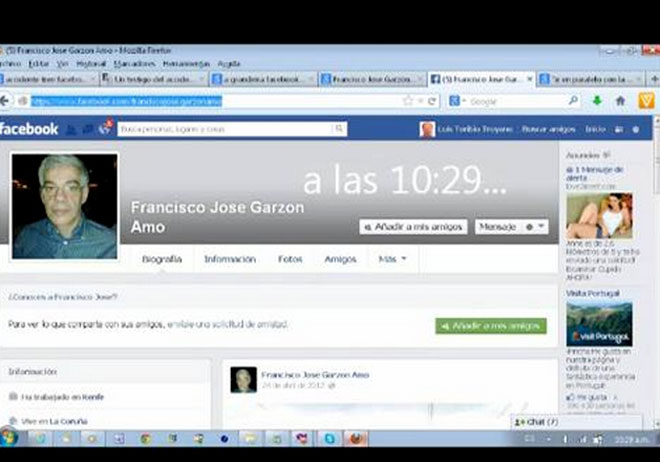Expand the Más dropdown on the profile
Viewport: 660px width, 462px height.
[x=392, y=259]
